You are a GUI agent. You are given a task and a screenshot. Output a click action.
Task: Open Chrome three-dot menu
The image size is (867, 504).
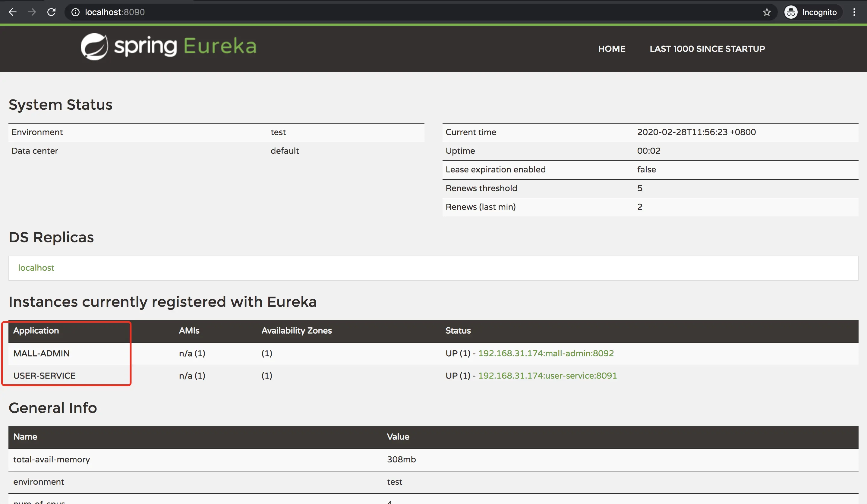[x=854, y=12]
